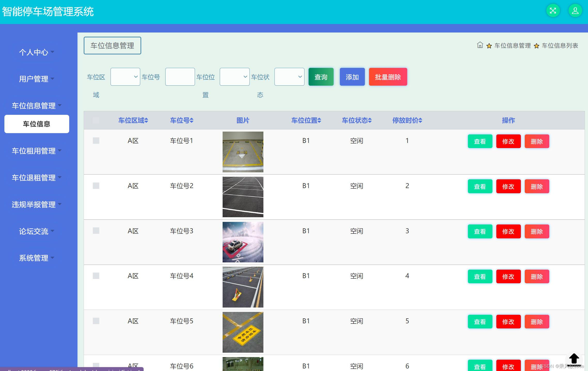Viewport: 588px width, 371px height.
Task: Toggle the select-all header checkbox
Action: [x=96, y=120]
